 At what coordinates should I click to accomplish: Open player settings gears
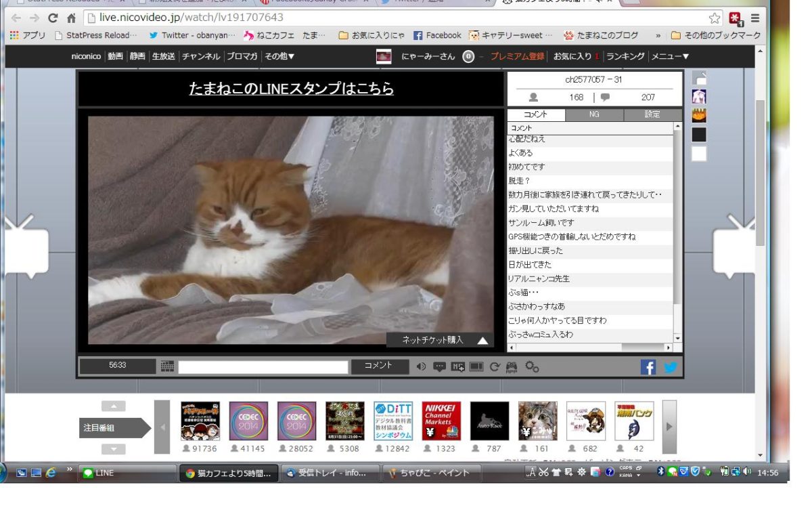(x=532, y=366)
